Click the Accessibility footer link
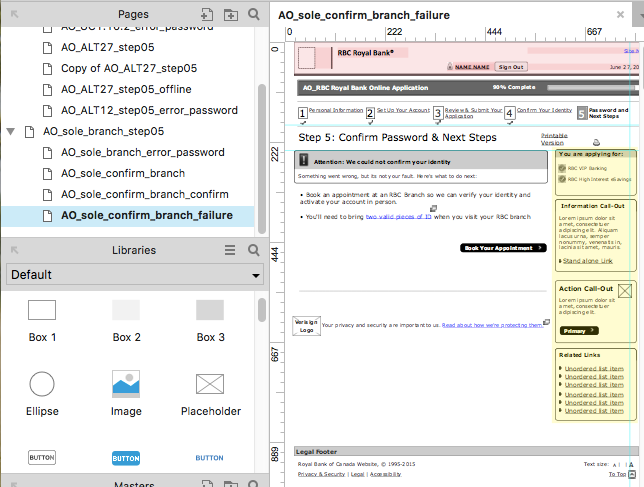The height and width of the screenshot is (487, 644). (x=385, y=474)
